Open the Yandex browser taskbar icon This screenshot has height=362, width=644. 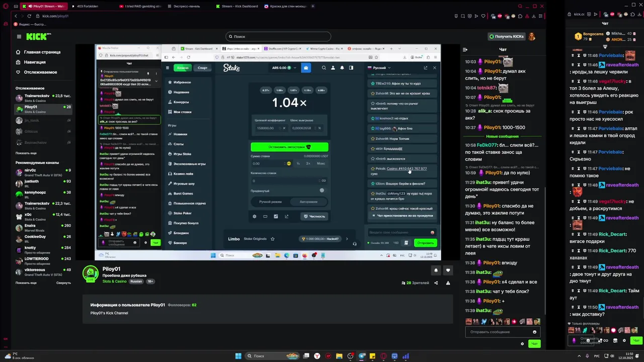pos(317,356)
